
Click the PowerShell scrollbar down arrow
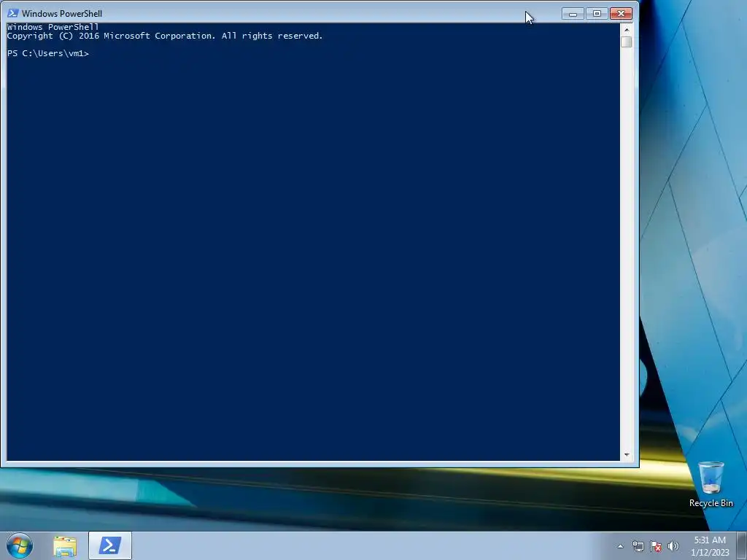point(627,455)
